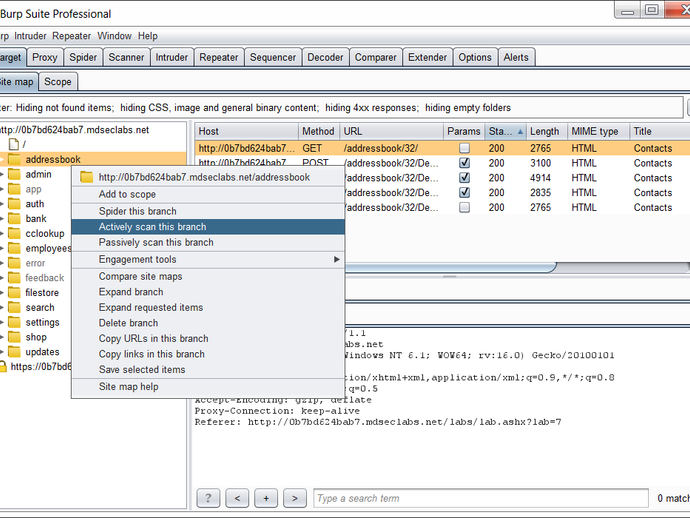
Task: Select Delete branch menu entry
Action: pyautogui.click(x=208, y=323)
